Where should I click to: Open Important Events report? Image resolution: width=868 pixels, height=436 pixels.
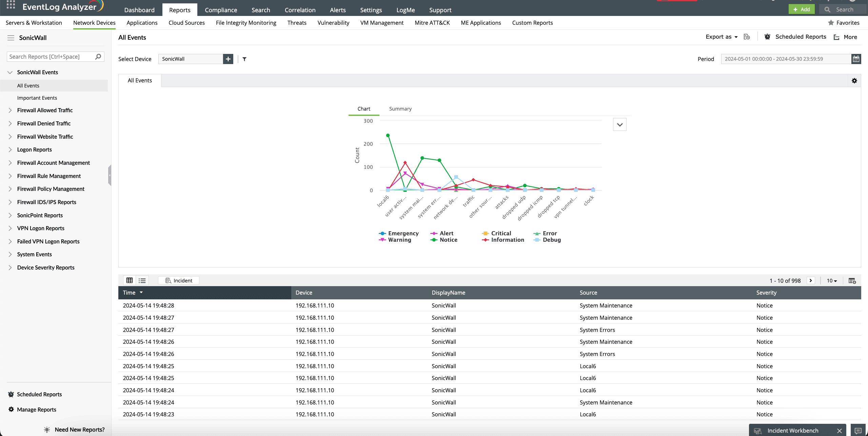tap(37, 98)
